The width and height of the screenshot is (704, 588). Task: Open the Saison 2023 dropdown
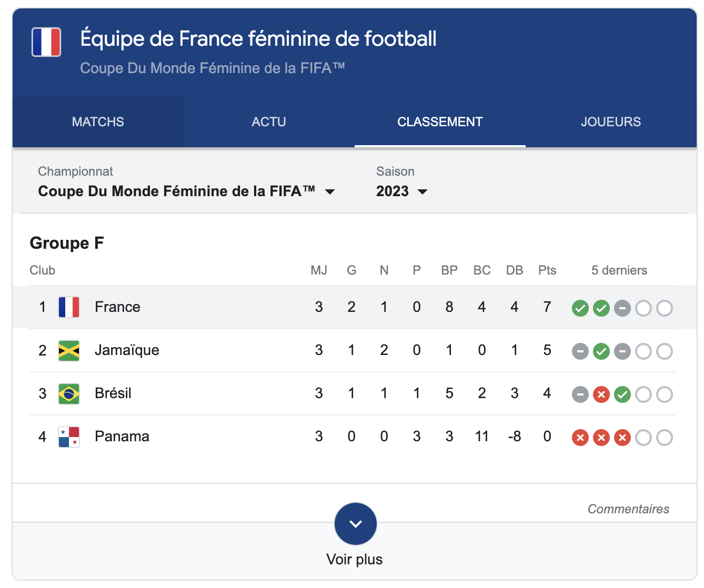pyautogui.click(x=401, y=191)
